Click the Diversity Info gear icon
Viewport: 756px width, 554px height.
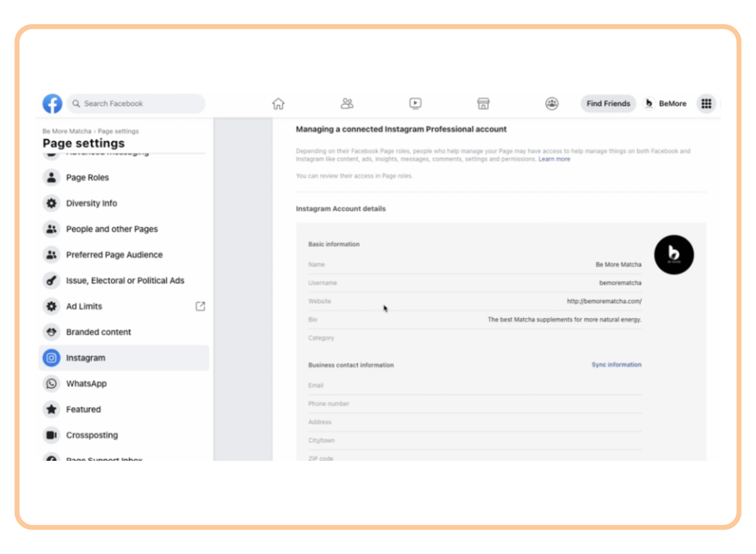pos(51,203)
